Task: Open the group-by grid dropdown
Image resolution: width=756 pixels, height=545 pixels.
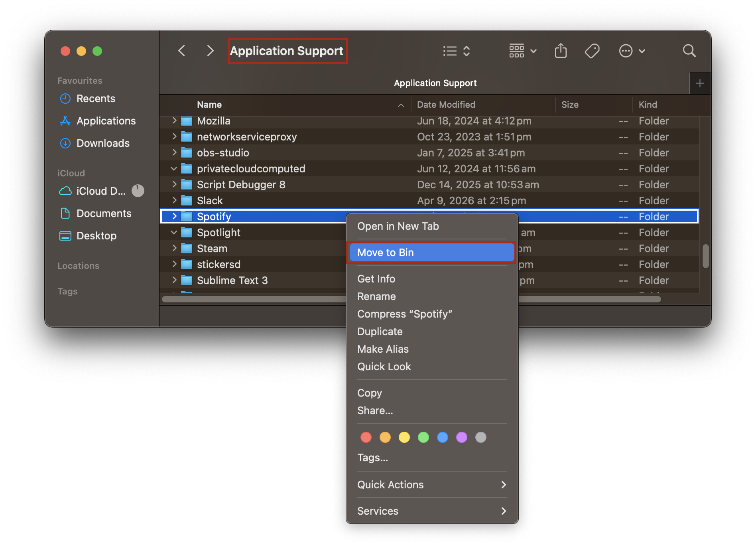Action: click(523, 51)
